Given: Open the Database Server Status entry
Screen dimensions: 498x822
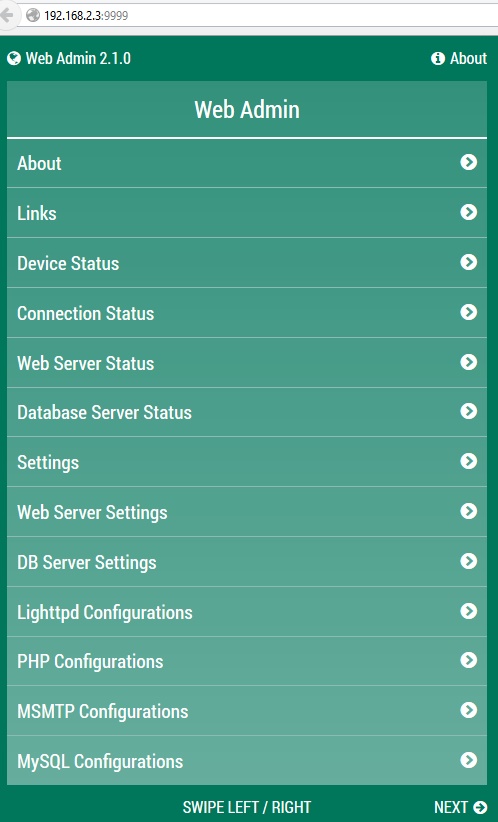Looking at the screenshot, I should 247,412.
